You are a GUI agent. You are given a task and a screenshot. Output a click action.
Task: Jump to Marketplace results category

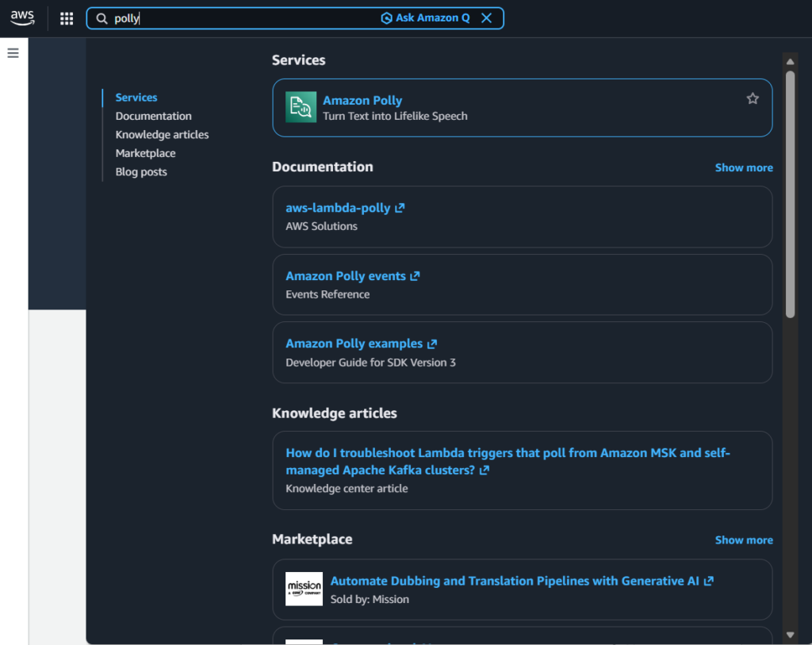click(x=145, y=153)
